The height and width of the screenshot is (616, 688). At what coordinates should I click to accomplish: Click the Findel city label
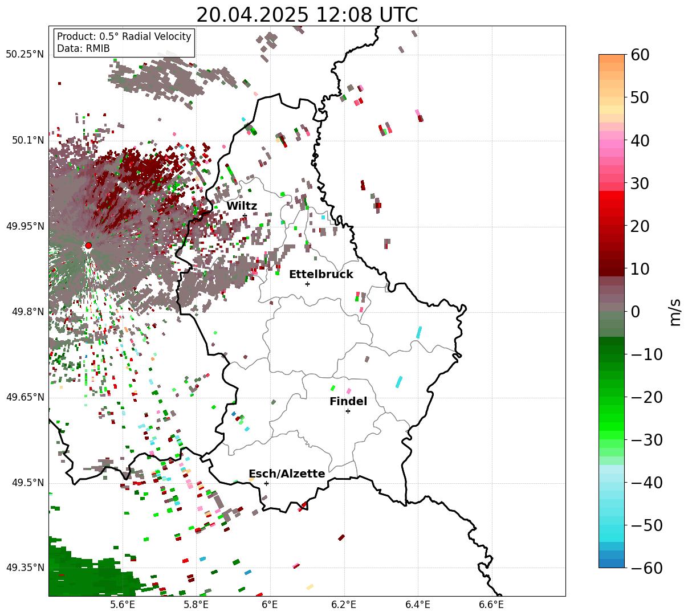click(348, 402)
